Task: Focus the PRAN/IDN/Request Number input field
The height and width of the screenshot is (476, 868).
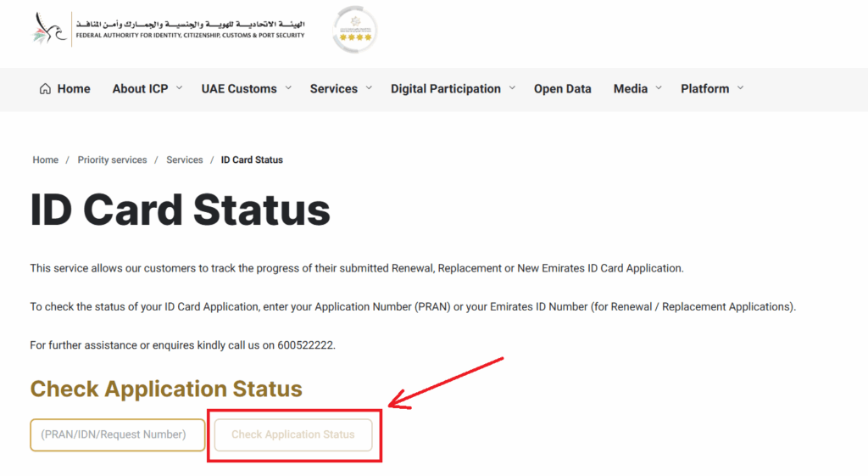Action: coord(117,435)
